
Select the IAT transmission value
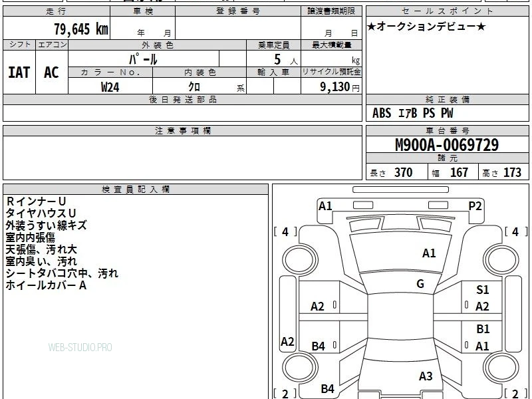pyautogui.click(x=19, y=72)
